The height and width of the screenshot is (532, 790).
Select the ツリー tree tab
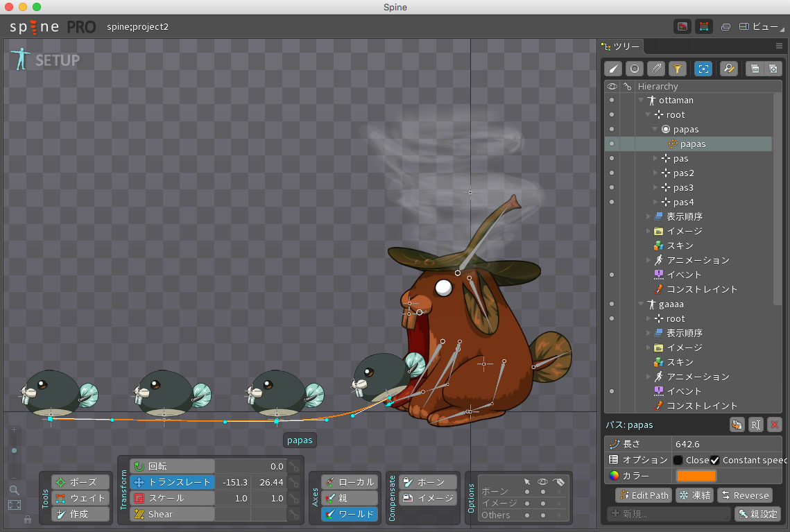pyautogui.click(x=621, y=46)
